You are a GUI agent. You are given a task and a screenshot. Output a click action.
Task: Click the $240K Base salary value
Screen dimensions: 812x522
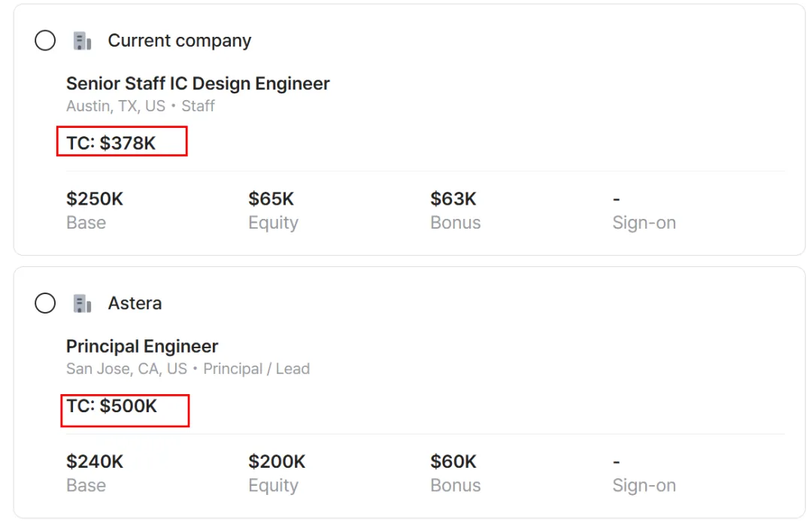tap(95, 462)
